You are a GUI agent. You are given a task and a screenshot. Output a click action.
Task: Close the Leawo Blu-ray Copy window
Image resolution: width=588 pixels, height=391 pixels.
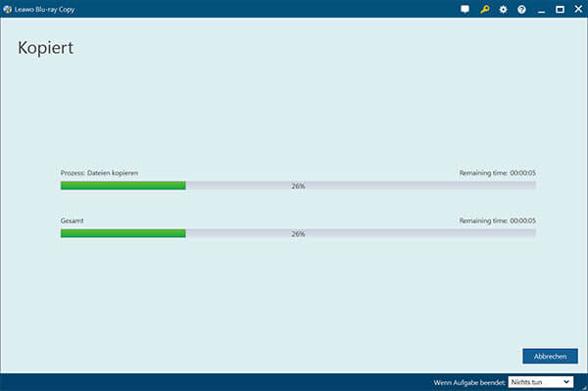click(578, 9)
